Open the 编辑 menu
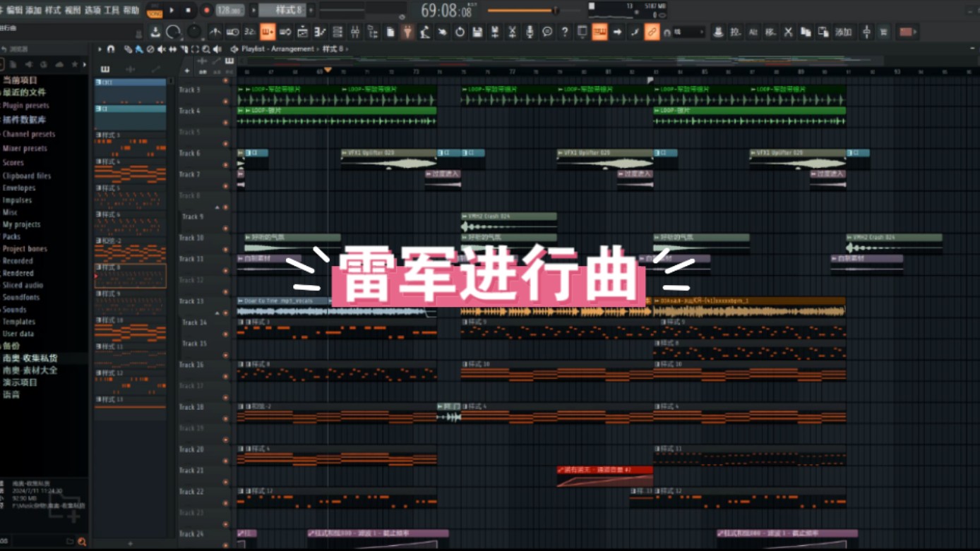 14,11
